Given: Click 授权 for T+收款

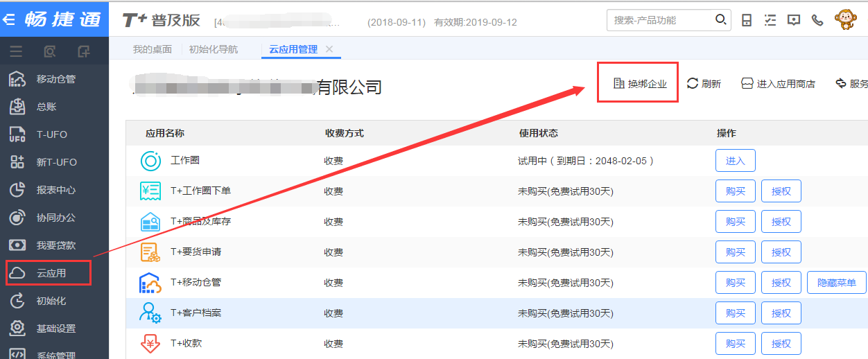Looking at the screenshot, I should 781,344.
